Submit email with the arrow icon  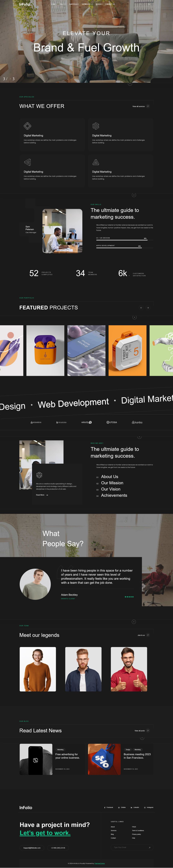pyautogui.click(x=149, y=847)
